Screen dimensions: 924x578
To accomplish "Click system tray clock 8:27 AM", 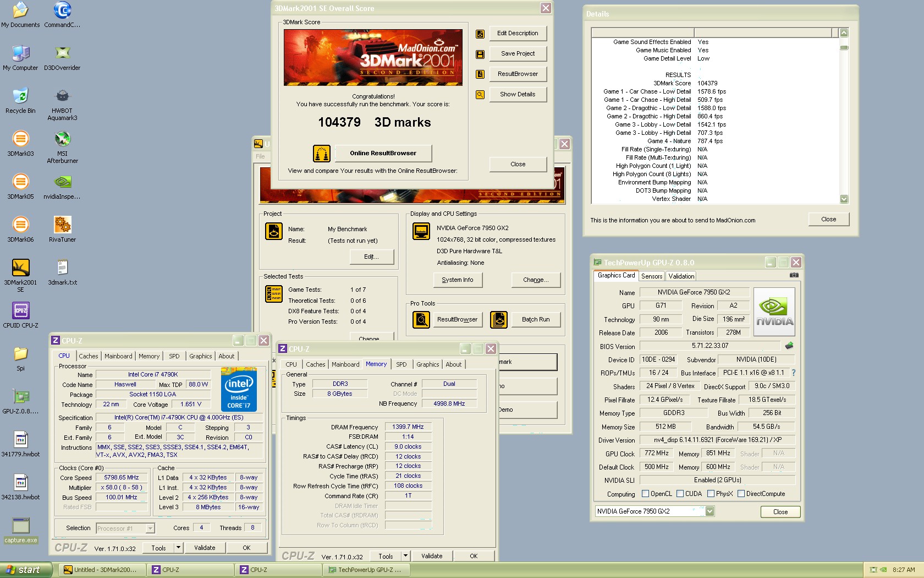I will pyautogui.click(x=904, y=570).
